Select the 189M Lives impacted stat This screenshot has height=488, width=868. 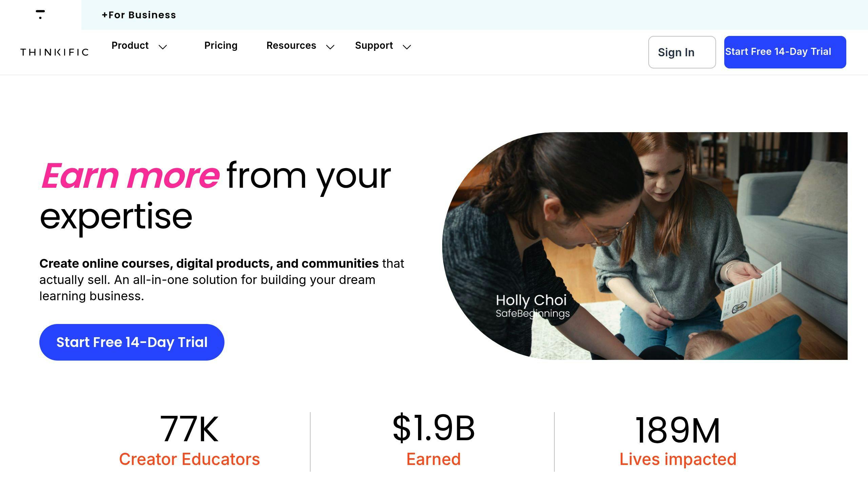678,441
